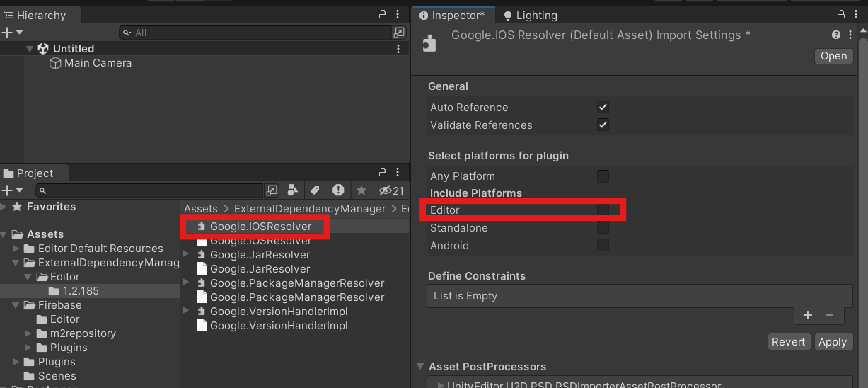Open the import settings three-dot options menu
The height and width of the screenshot is (388, 868).
(x=850, y=35)
